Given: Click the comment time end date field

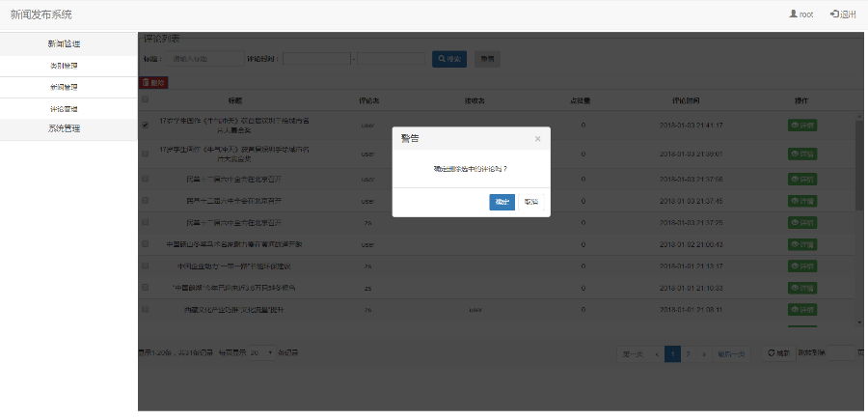Looking at the screenshot, I should pos(391,59).
